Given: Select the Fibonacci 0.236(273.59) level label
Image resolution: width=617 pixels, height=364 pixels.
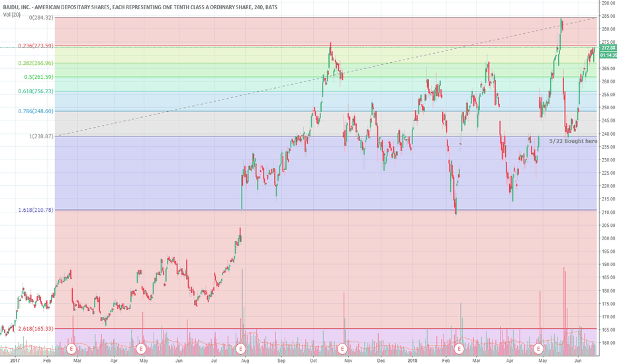Looking at the screenshot, I should coord(36,46).
